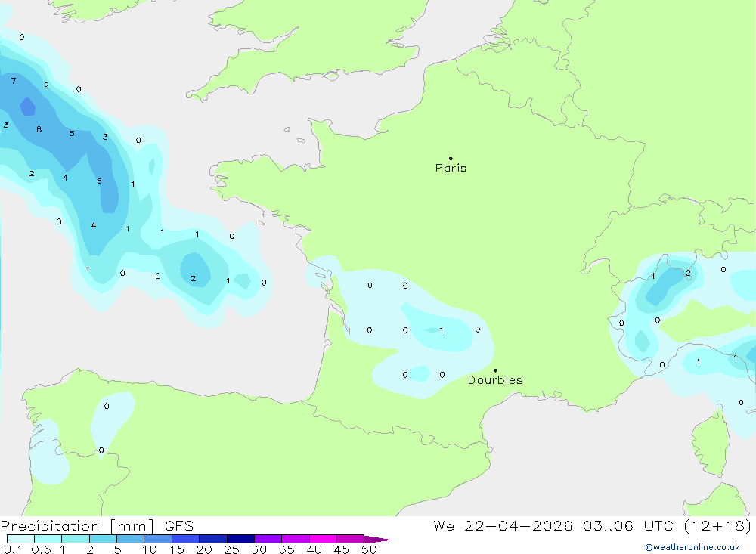756x554 pixels.
Task: Select the 2–5 mm legend swatch
Action: point(103,539)
